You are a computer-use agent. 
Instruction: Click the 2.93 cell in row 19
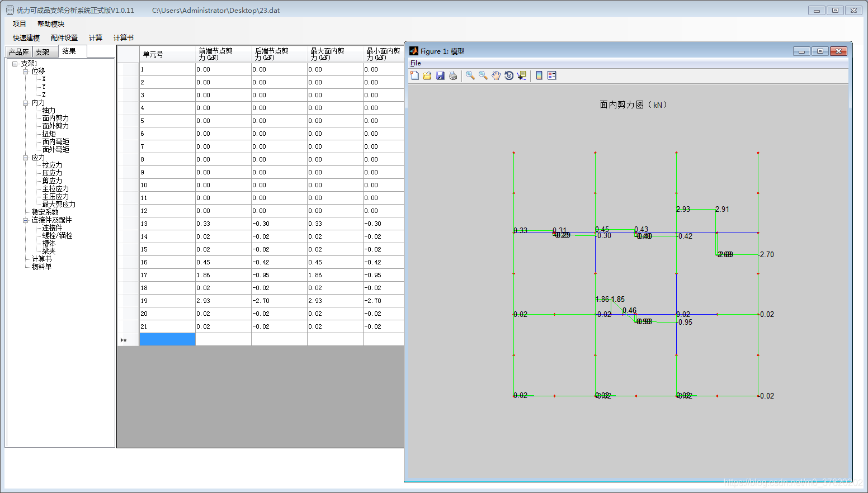tap(223, 301)
